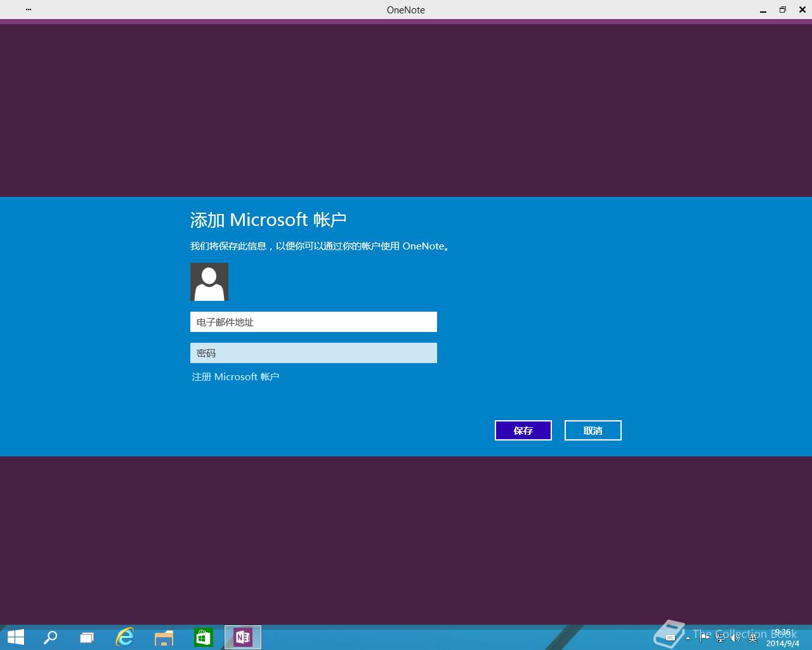Focus the 电子邮件地址 email input field

click(313, 322)
